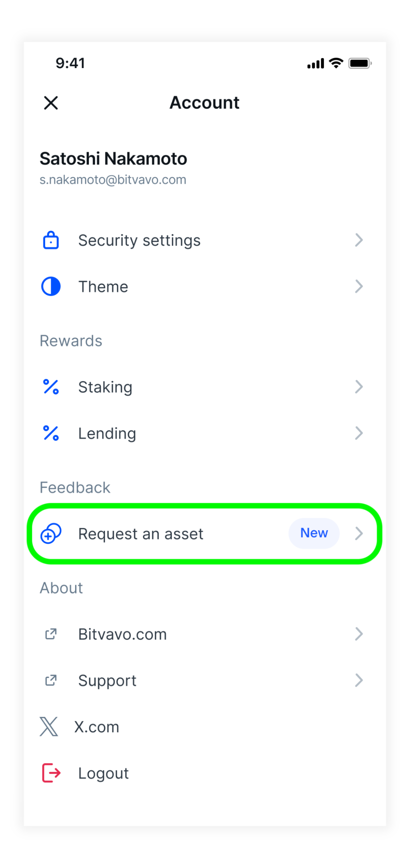Open Staking using the right chevron
The height and width of the screenshot is (868, 410).
[359, 387]
